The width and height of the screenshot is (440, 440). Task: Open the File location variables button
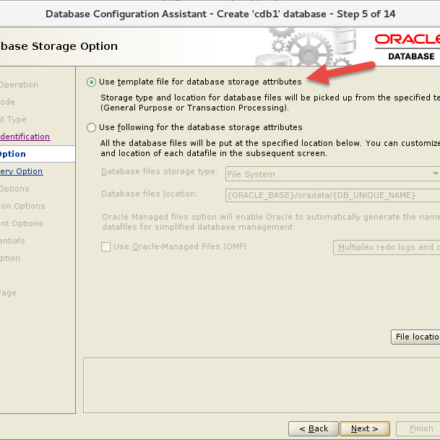click(x=416, y=337)
